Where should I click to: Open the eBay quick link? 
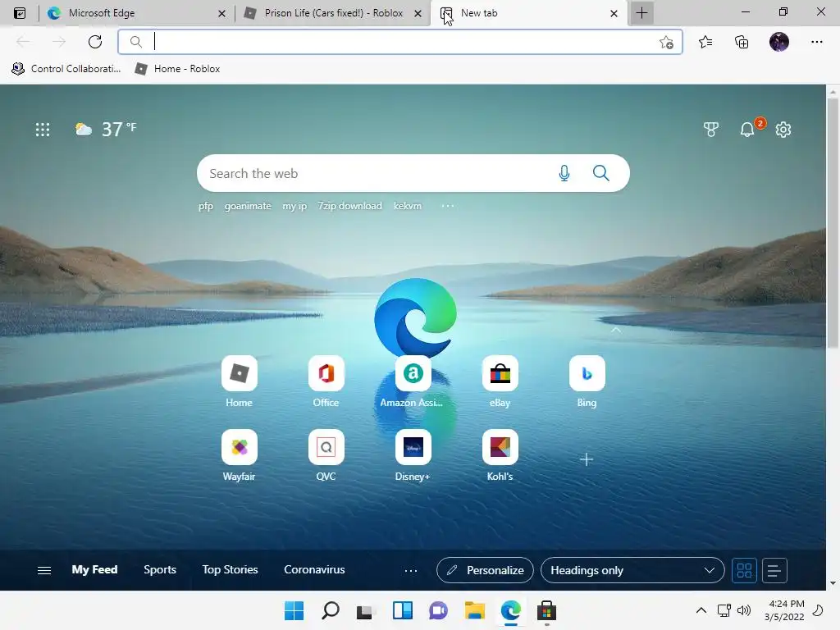click(500, 381)
